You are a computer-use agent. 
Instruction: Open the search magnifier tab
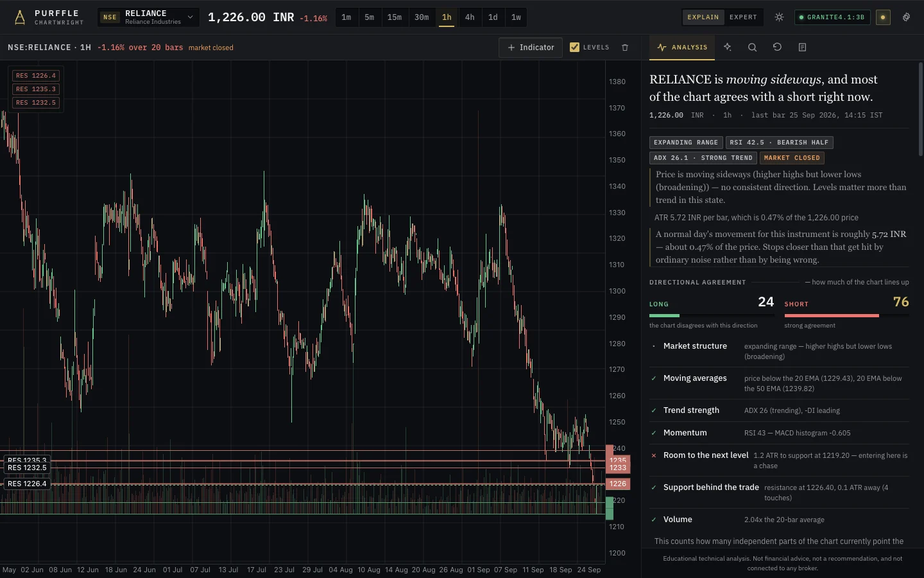pyautogui.click(x=752, y=47)
